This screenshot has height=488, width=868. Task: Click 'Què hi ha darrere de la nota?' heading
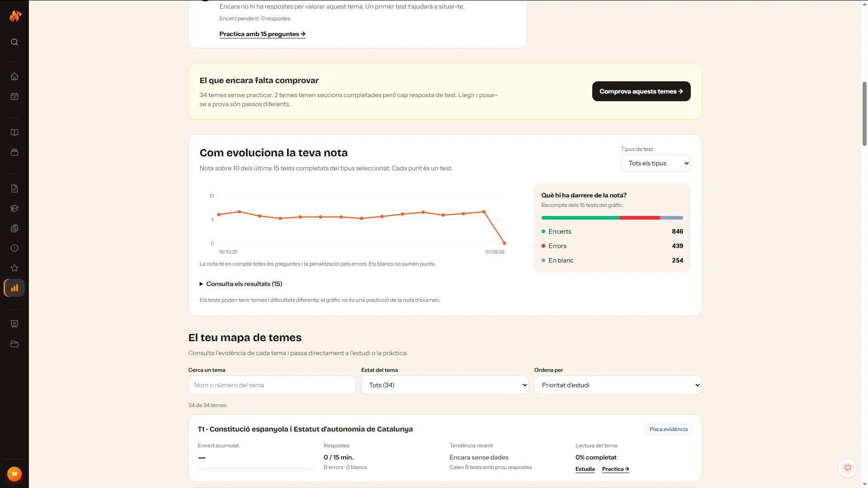pyautogui.click(x=584, y=195)
